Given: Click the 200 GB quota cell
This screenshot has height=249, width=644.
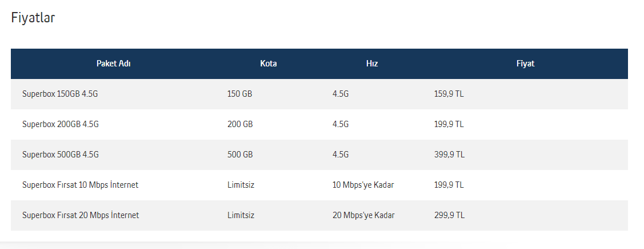Looking at the screenshot, I should pos(240,124).
